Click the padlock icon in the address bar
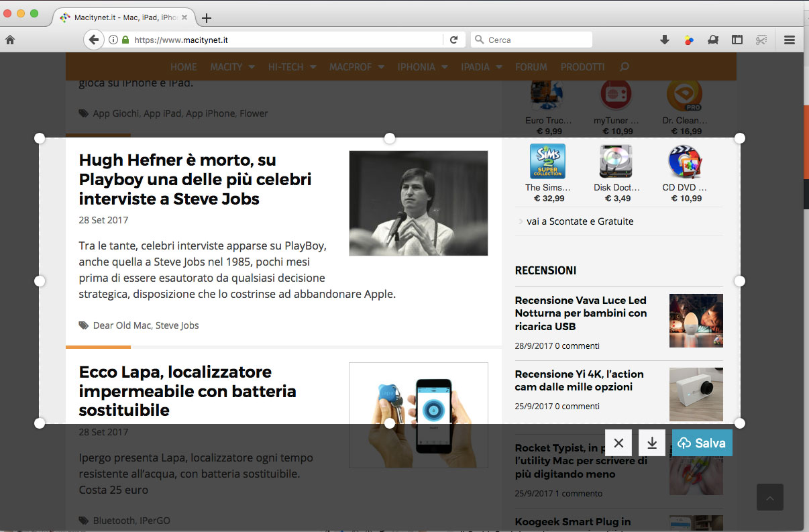 click(125, 40)
